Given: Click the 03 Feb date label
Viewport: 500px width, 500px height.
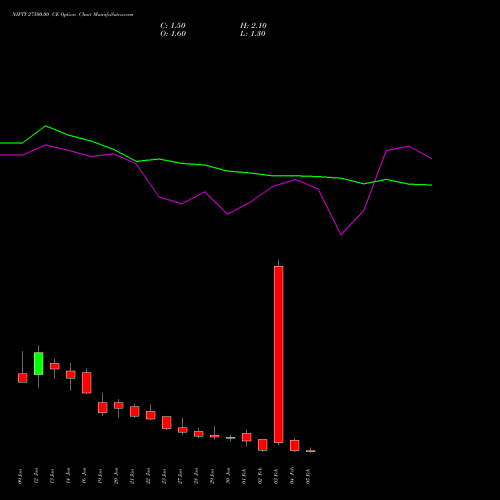Looking at the screenshot, I should tap(277, 476).
